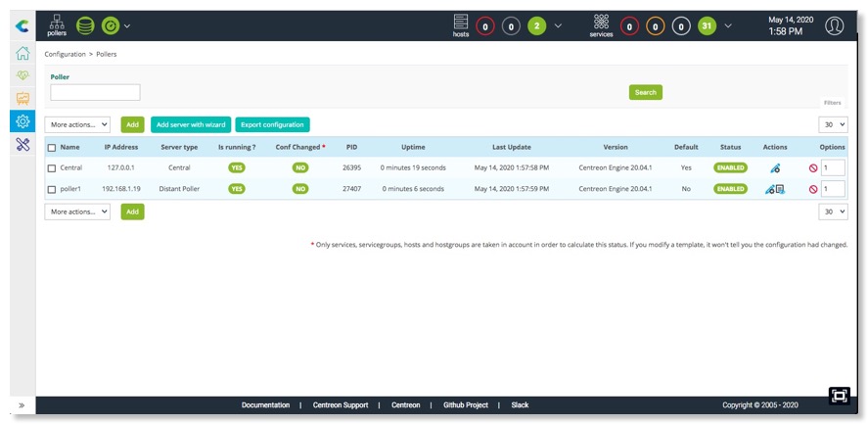Click the green database status icon
This screenshot has height=424, width=868.
[x=86, y=25]
